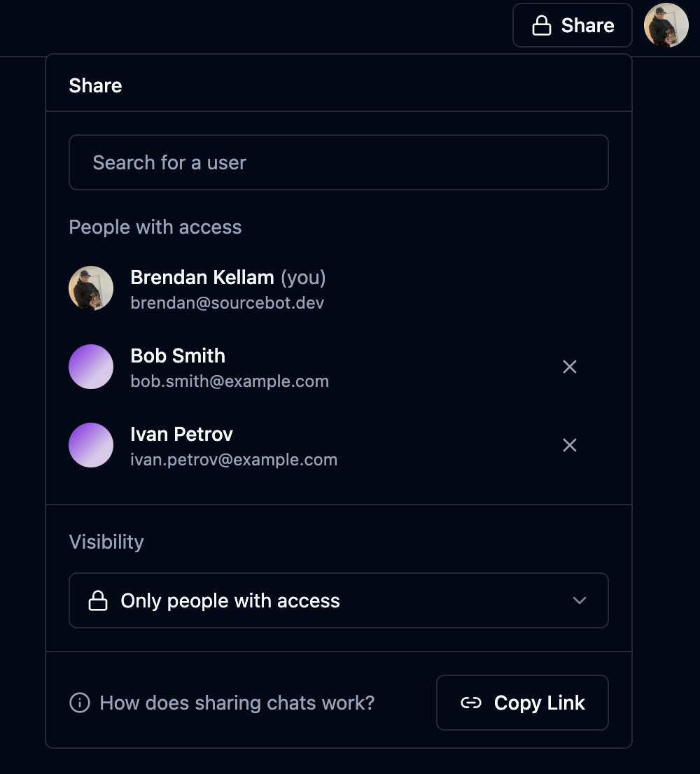Viewport: 700px width, 774px height.
Task: Select the People with access section label
Action: pyautogui.click(x=155, y=227)
